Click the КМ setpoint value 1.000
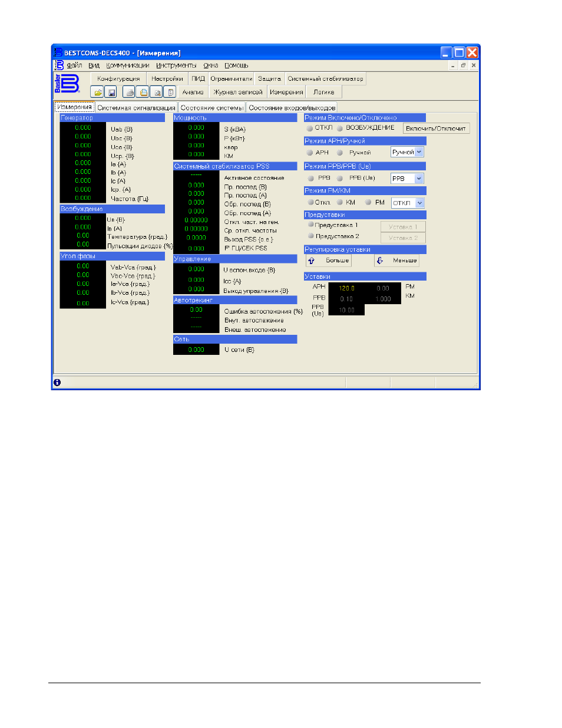This screenshot has width=562, height=728. click(x=383, y=299)
